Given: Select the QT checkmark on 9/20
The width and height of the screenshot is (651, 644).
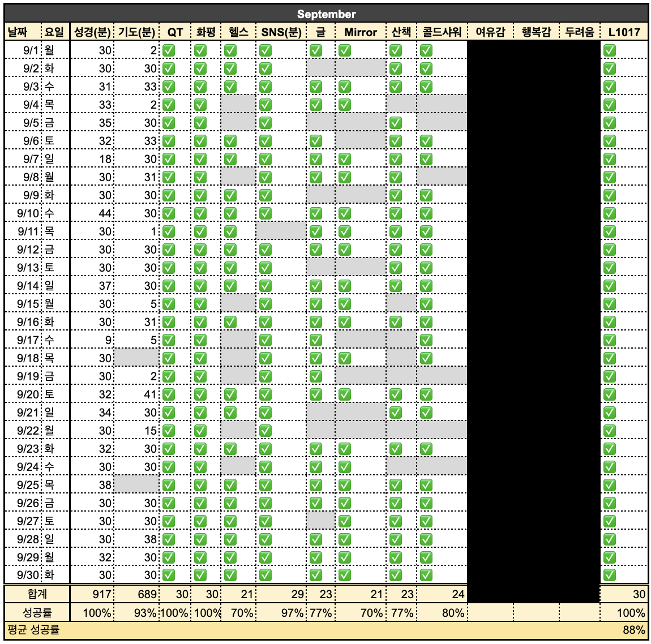Looking at the screenshot, I should coord(172,393).
